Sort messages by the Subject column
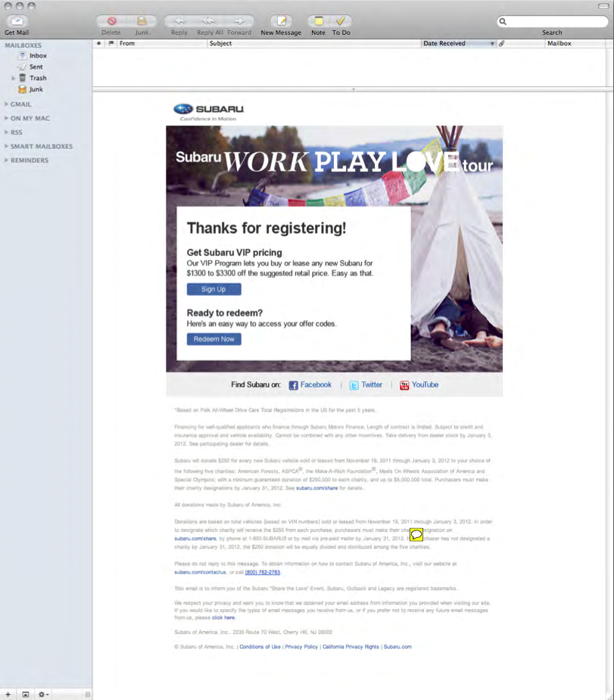This screenshot has width=614, height=700. pos(314,43)
